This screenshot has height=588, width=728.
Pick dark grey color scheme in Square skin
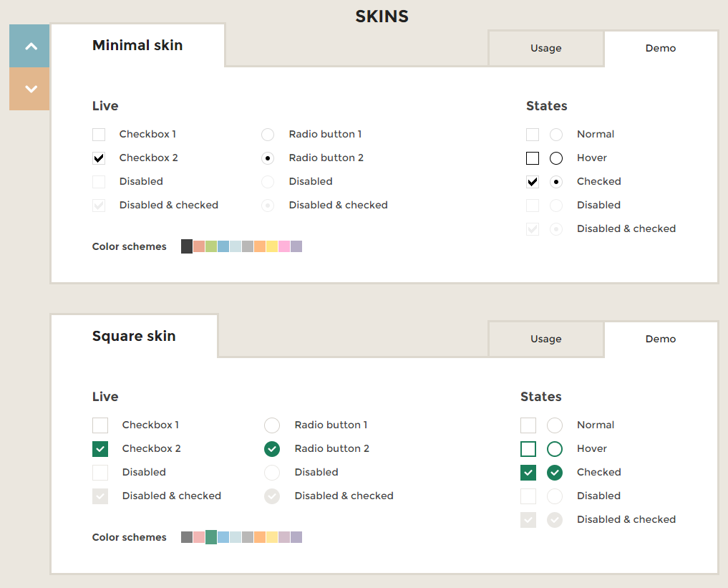click(x=187, y=537)
